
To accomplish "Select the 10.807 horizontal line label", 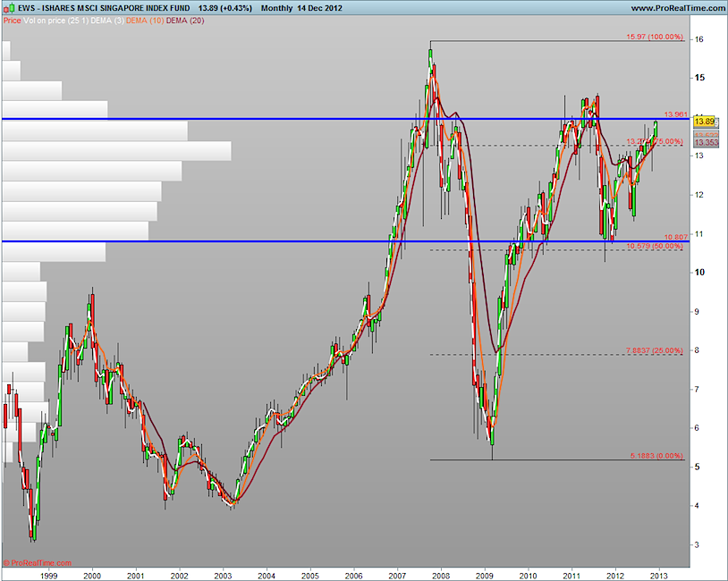I will tap(675, 237).
